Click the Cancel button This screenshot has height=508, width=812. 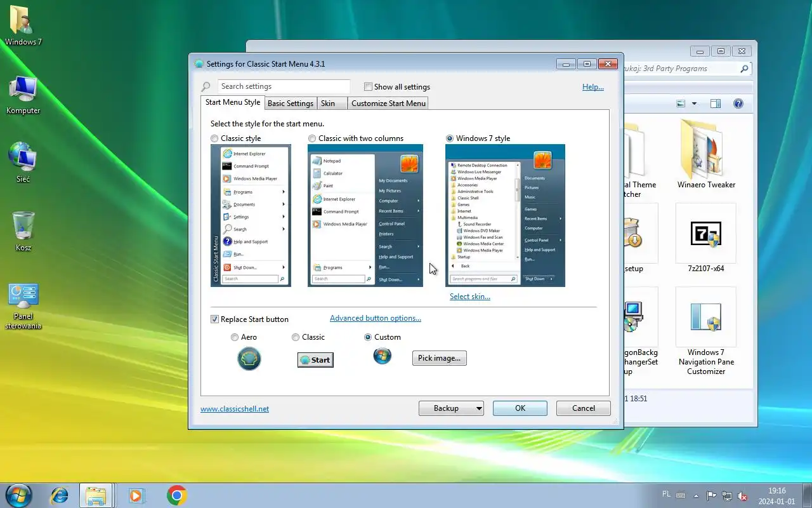point(584,408)
